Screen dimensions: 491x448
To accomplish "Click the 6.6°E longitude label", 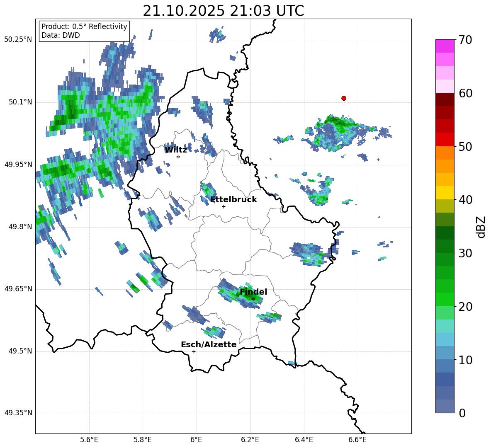I will point(357,440).
